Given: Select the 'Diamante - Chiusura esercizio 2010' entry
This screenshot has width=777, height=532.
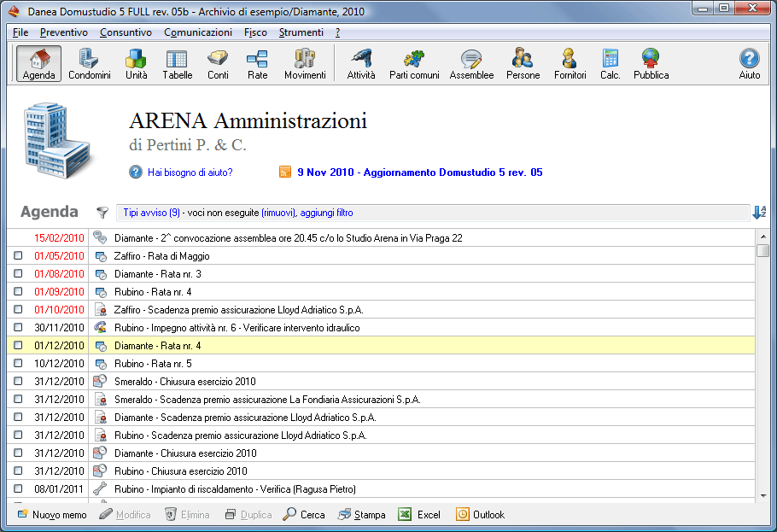Looking at the screenshot, I should click(381, 453).
